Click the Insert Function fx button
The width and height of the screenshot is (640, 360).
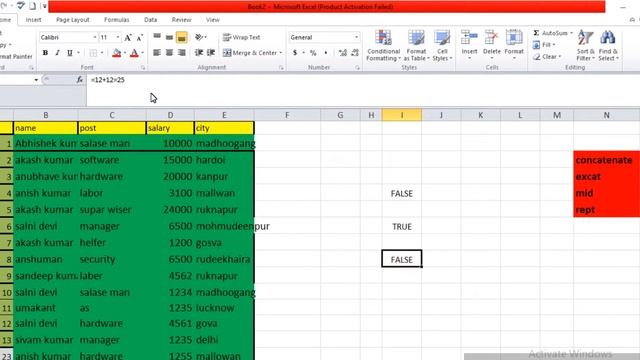[x=80, y=80]
